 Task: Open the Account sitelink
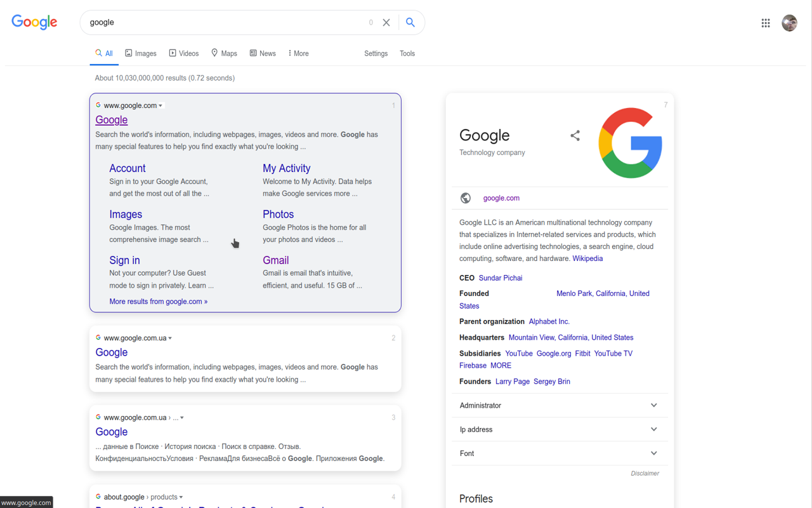pyautogui.click(x=128, y=168)
